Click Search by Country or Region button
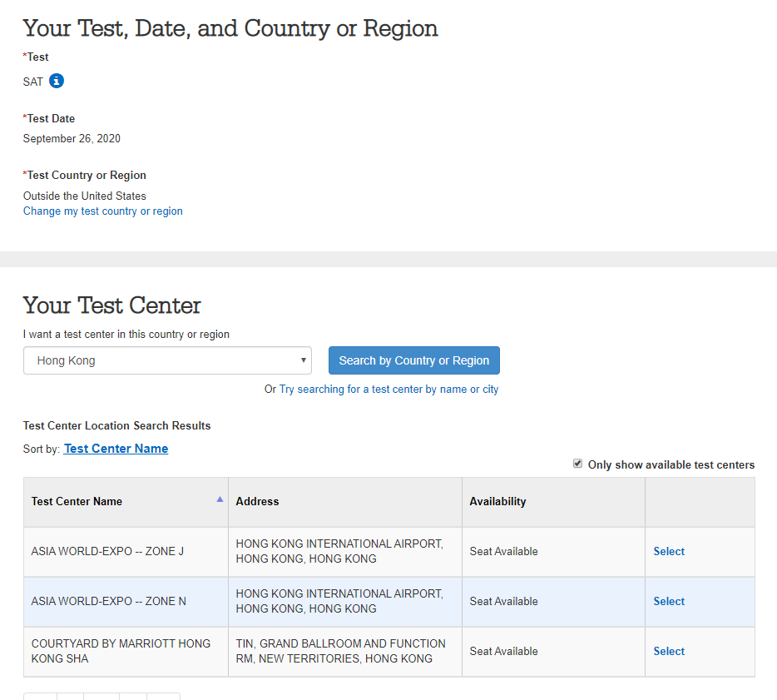Viewport: 777px width, 700px height. point(413,360)
